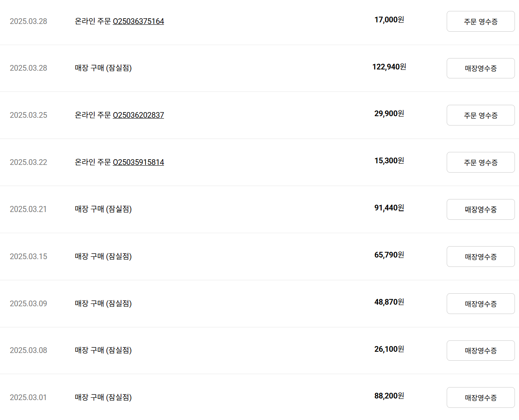This screenshot has width=519, height=420.
Task: Open store receipt for 2025.03.08 purchase
Action: tap(481, 351)
